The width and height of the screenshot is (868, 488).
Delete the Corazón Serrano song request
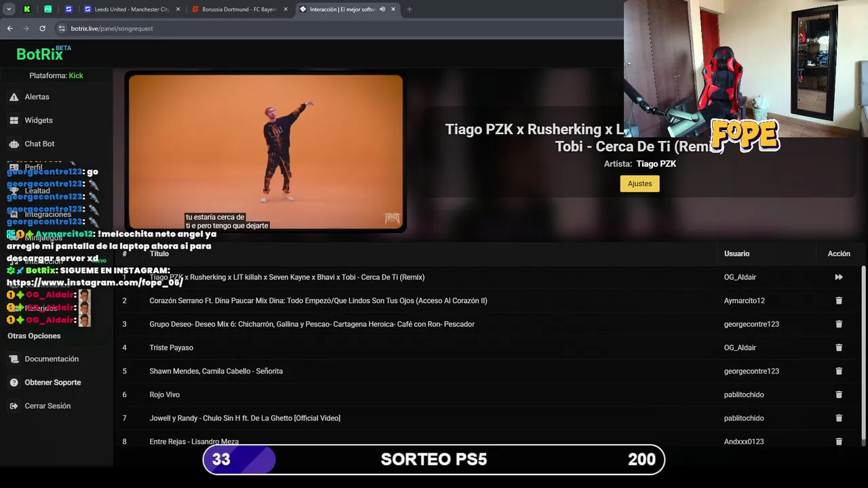tap(839, 301)
